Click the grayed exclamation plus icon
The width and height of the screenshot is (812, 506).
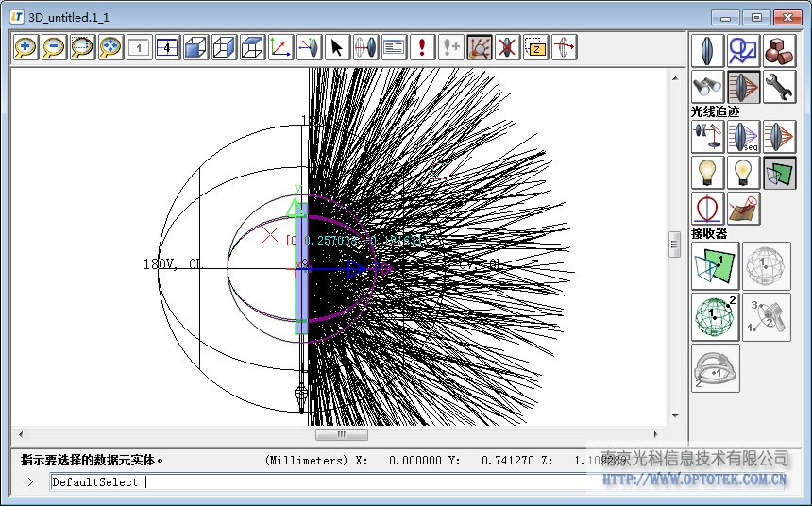pyautogui.click(x=450, y=47)
